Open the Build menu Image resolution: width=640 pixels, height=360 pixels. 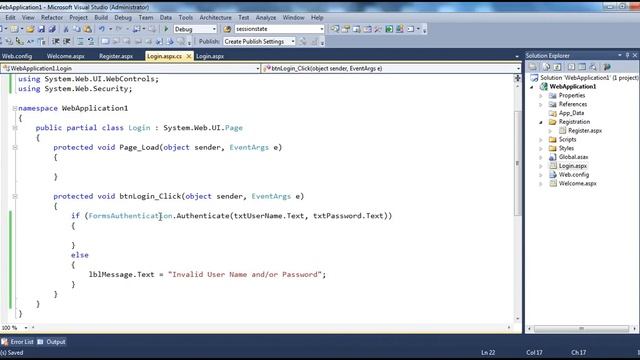tap(101, 18)
